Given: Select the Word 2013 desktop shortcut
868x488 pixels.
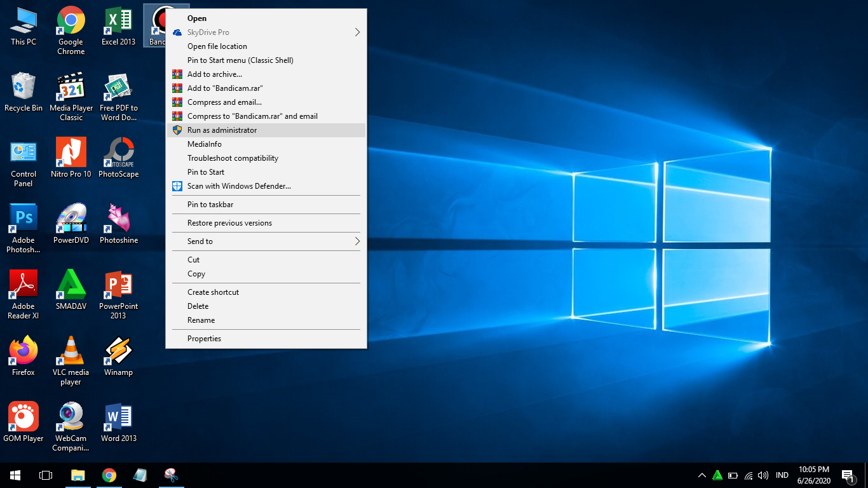Looking at the screenshot, I should [119, 423].
